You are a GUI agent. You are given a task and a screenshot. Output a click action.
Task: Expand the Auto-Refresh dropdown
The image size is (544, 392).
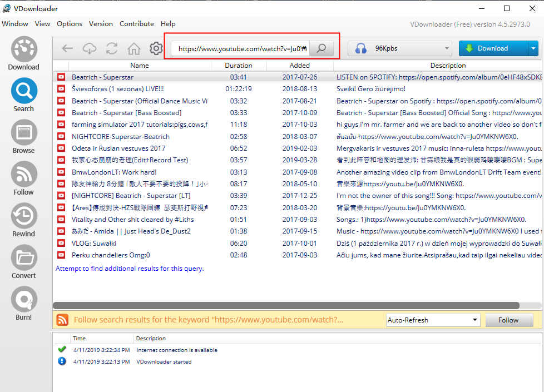[x=475, y=320]
